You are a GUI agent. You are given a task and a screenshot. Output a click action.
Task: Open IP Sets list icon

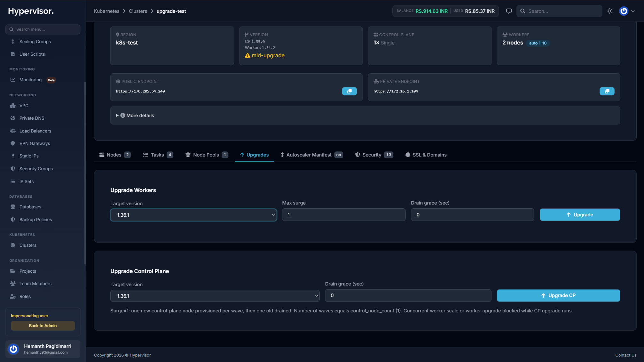coord(13,181)
